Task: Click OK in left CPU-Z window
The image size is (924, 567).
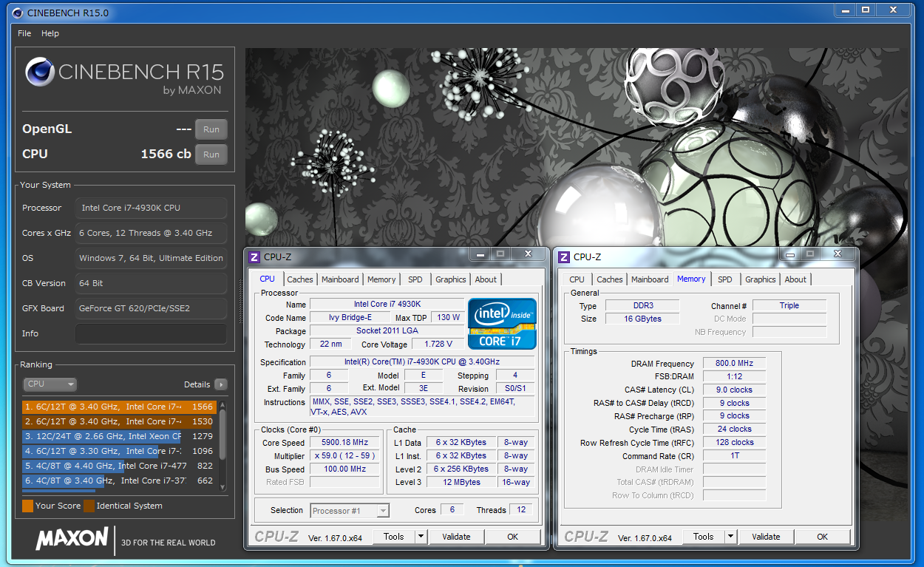Action: (513, 537)
